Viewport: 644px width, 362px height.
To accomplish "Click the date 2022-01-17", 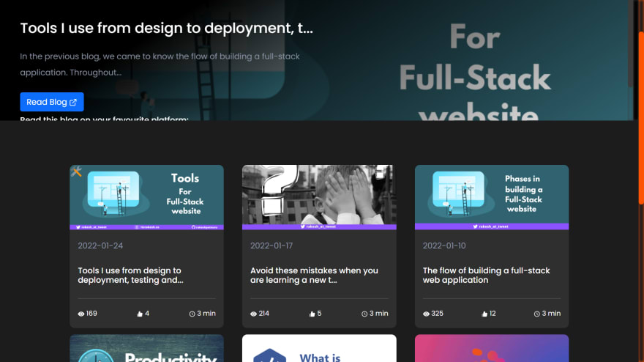I will (x=272, y=245).
